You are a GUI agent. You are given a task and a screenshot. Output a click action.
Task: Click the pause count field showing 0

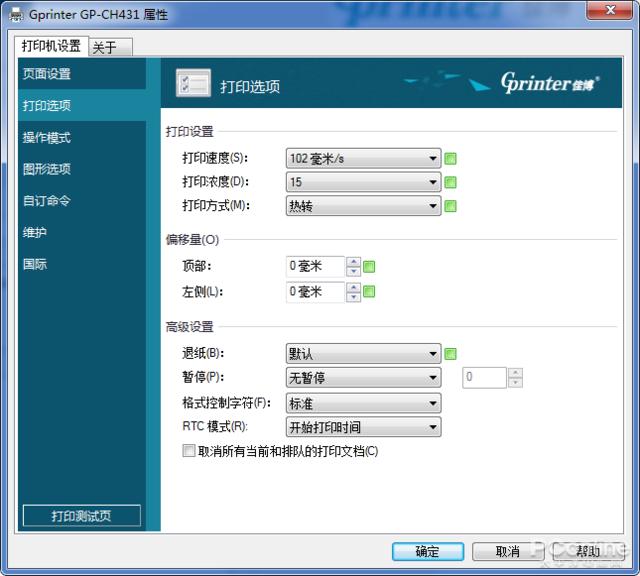point(484,378)
